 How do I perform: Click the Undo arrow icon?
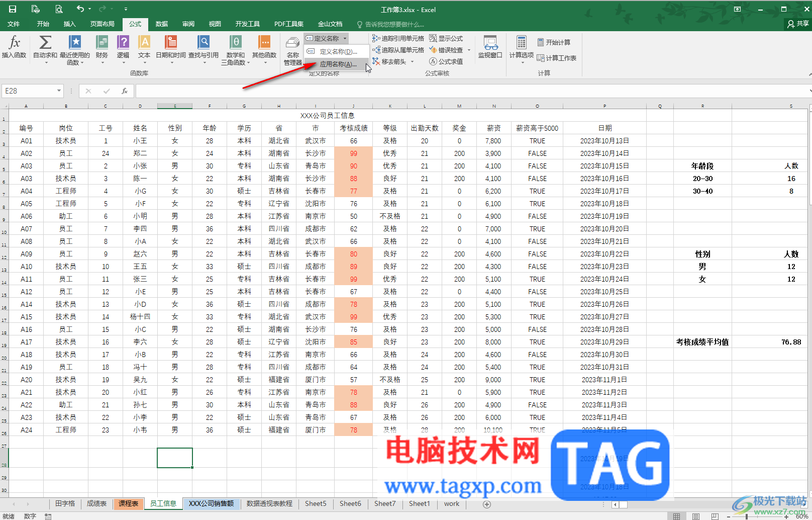[80, 9]
